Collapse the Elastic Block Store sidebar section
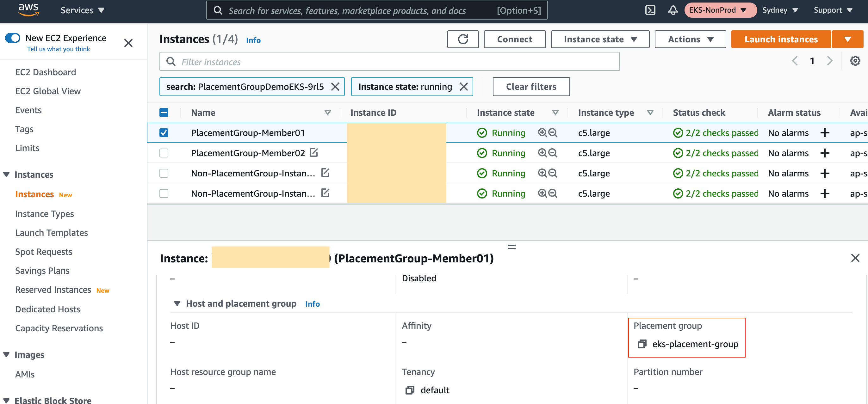The image size is (868, 404). click(6, 401)
